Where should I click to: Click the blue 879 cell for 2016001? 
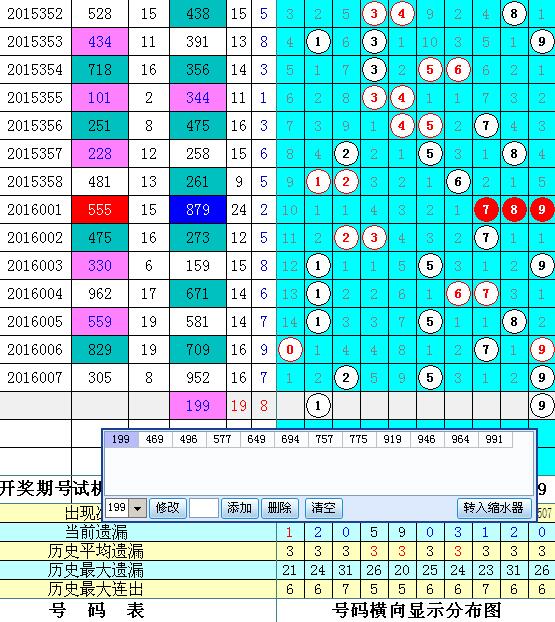click(198, 209)
